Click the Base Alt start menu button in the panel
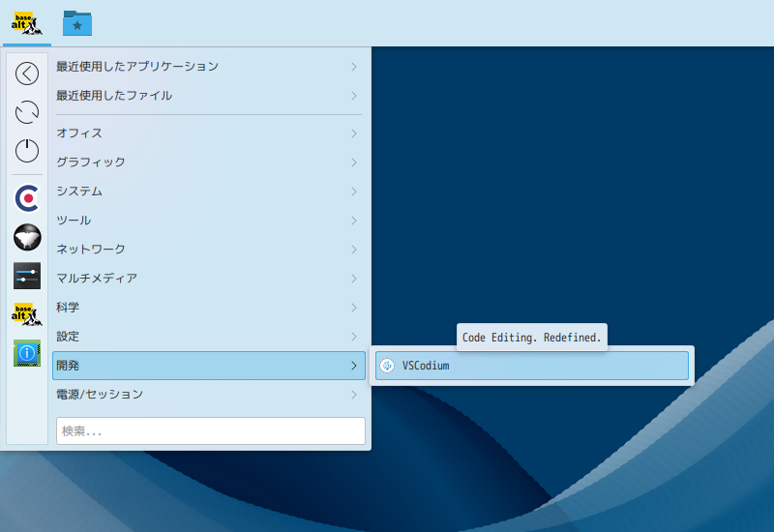774x532 pixels. pos(27,23)
